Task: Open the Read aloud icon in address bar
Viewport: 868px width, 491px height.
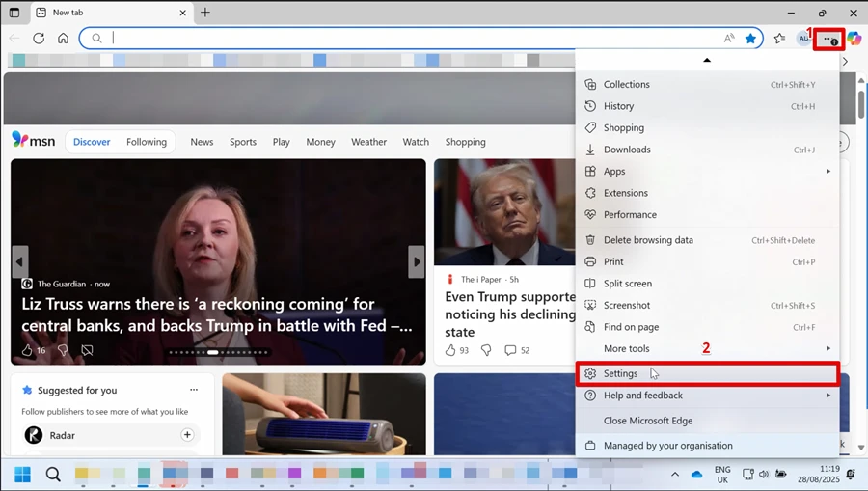Action: pyautogui.click(x=729, y=39)
